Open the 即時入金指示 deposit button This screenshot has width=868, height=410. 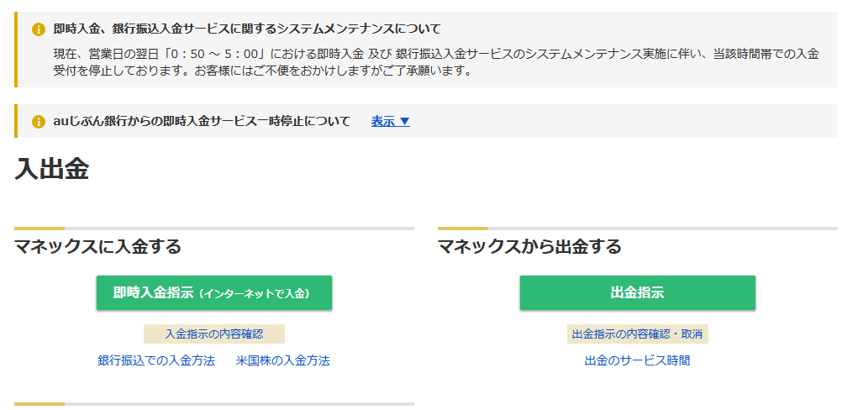pos(214,292)
